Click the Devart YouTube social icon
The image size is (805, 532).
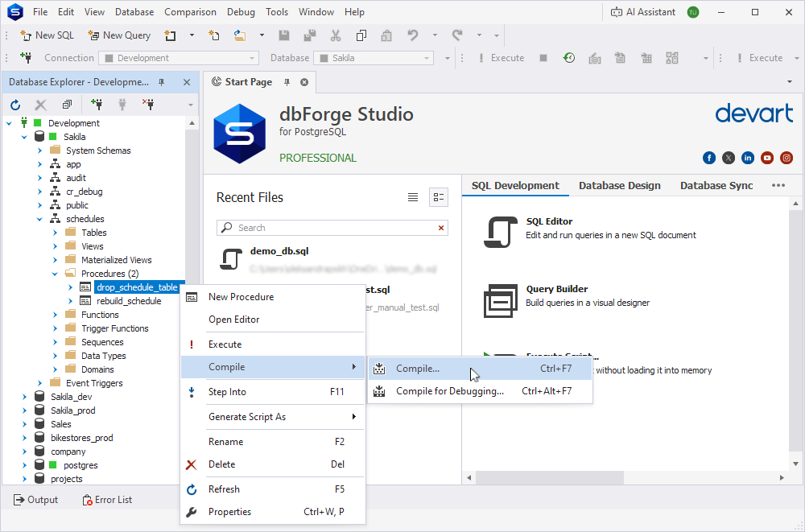767,158
